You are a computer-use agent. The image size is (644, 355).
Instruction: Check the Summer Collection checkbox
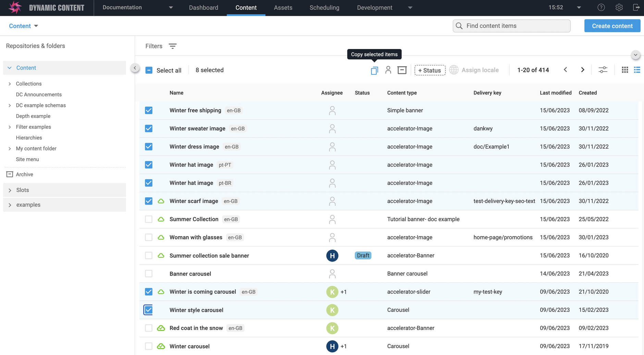coord(149,219)
